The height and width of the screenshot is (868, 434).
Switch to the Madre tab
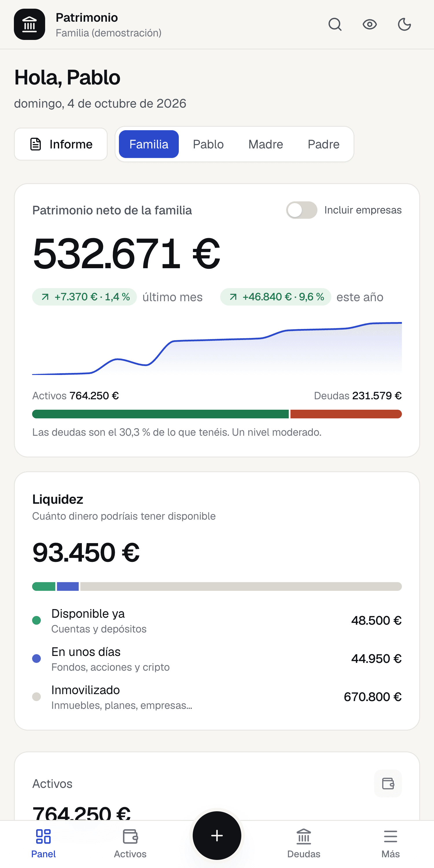[266, 144]
